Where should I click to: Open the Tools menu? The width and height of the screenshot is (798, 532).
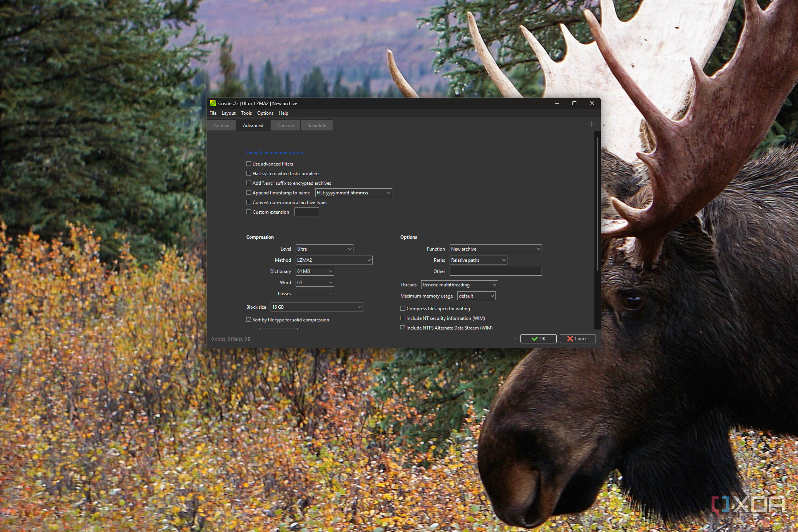coord(246,113)
